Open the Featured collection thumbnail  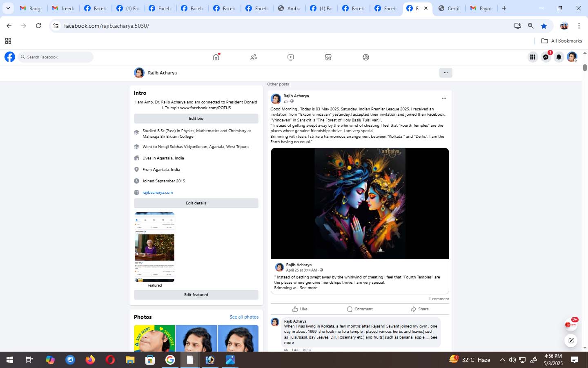tap(154, 247)
